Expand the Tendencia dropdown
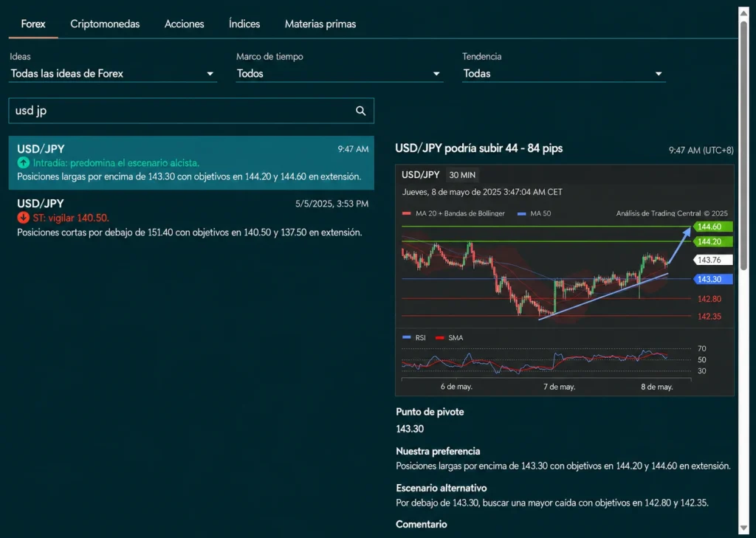 click(563, 74)
